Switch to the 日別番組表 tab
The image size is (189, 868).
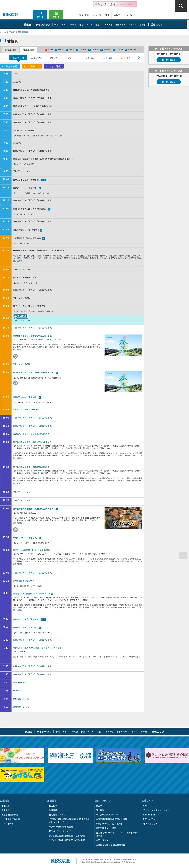29,50
